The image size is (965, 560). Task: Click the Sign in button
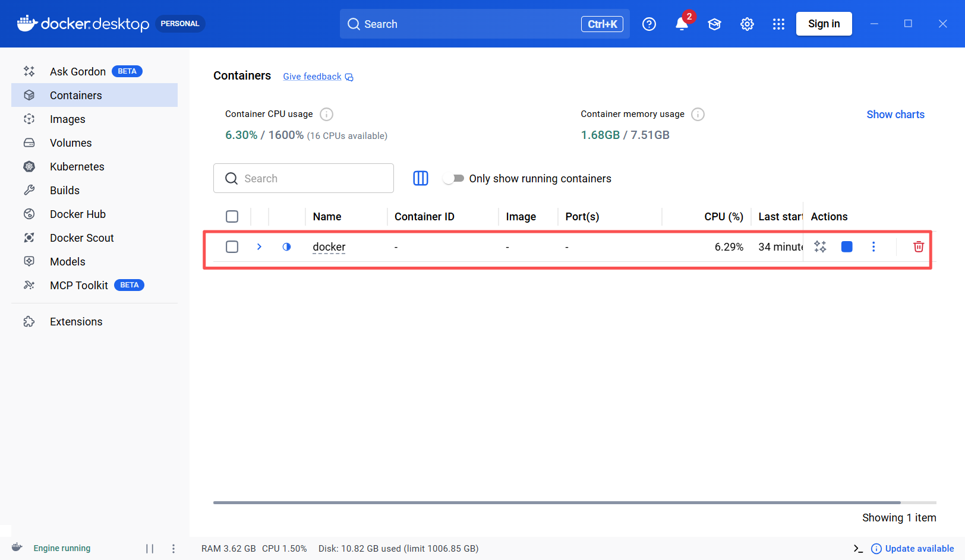coord(824,24)
